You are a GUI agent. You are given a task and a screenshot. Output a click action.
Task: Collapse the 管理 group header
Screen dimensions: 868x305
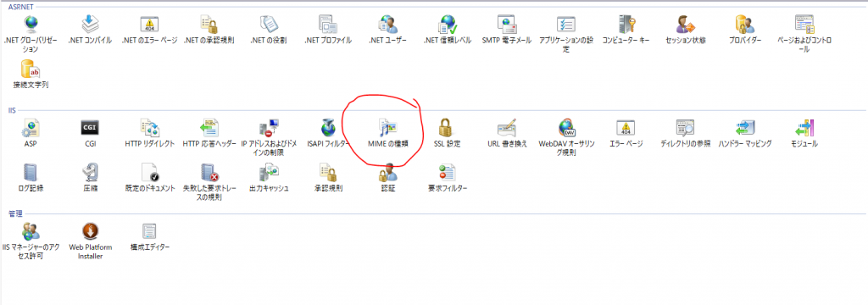(x=15, y=213)
